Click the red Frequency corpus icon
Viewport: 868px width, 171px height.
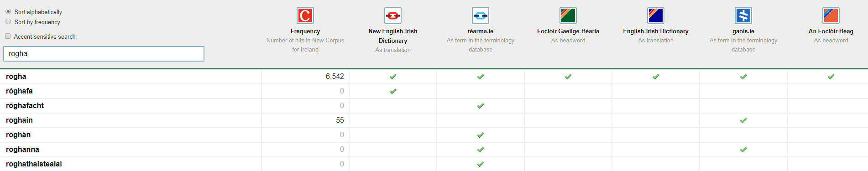pyautogui.click(x=305, y=16)
